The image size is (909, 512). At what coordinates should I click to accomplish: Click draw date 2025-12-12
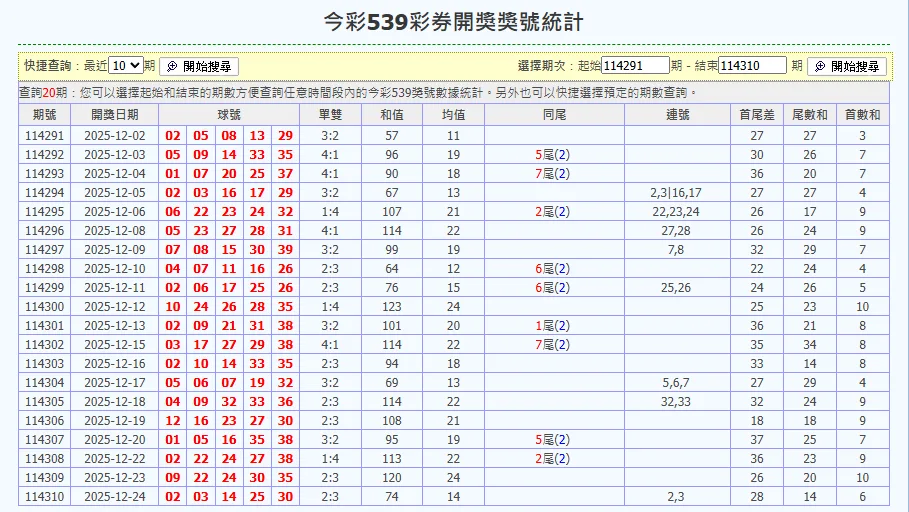pos(115,307)
